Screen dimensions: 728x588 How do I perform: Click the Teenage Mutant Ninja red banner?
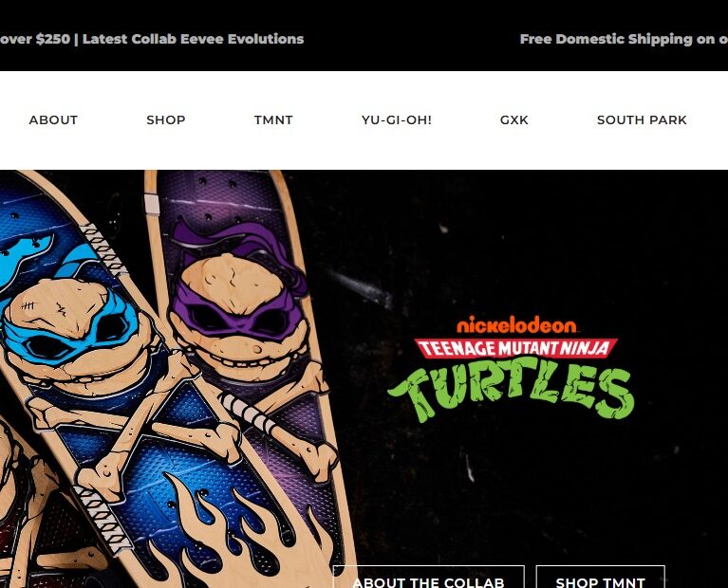[515, 348]
